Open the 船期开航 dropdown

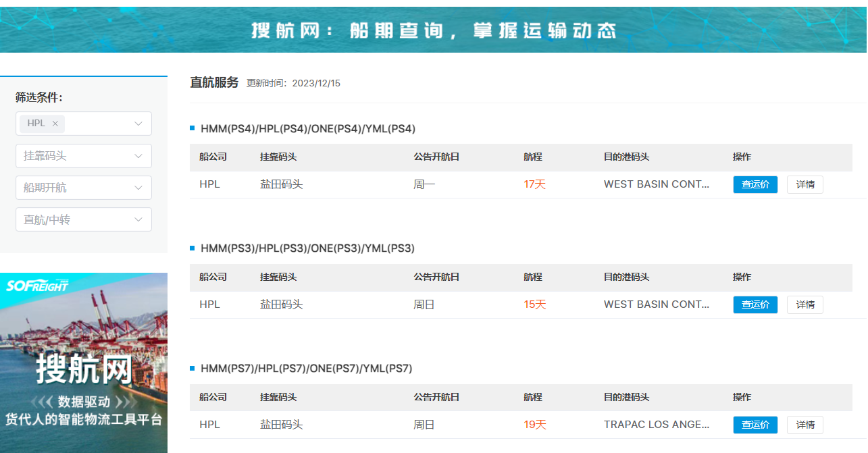pos(84,188)
